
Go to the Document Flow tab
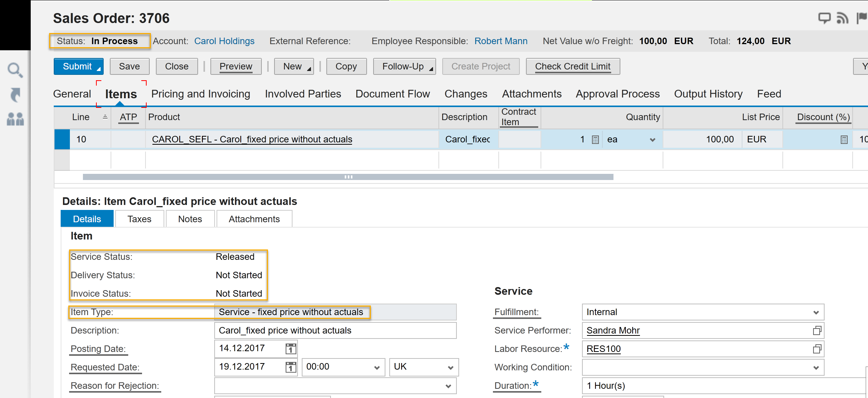(393, 94)
